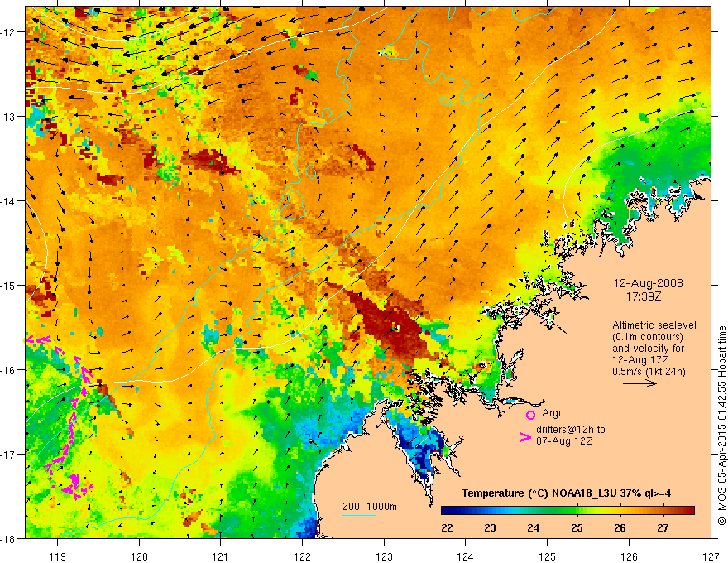Click the 'Argo' legend label
This screenshot has width=728, height=563.
tap(553, 413)
